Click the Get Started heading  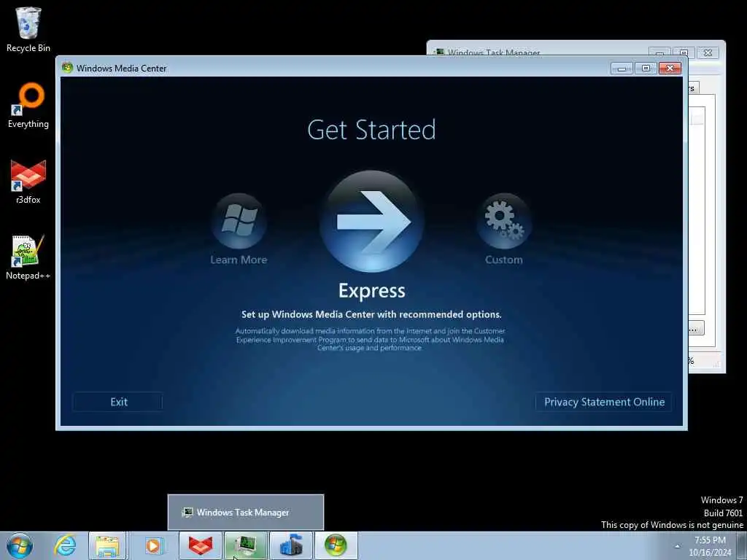point(371,130)
